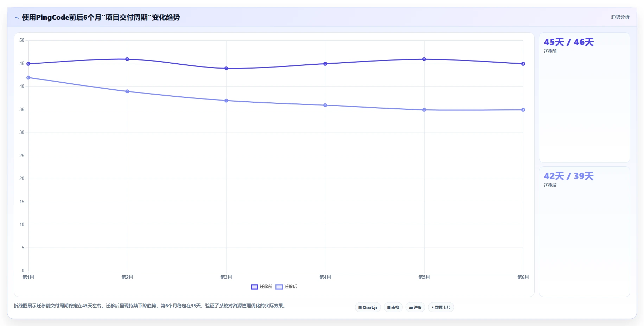The height and width of the screenshot is (326, 644).
Task: Select the 迁移前 data point at 第2月
Action: tap(127, 59)
